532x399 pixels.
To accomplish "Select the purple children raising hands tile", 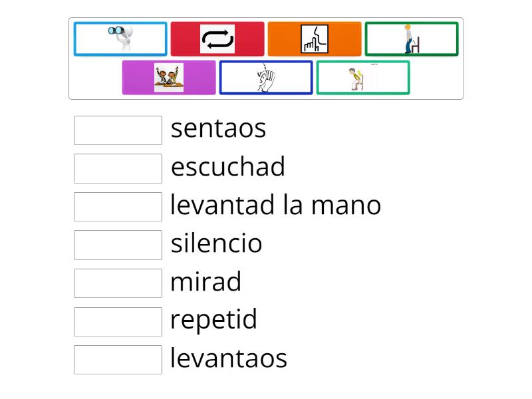I will [x=169, y=77].
